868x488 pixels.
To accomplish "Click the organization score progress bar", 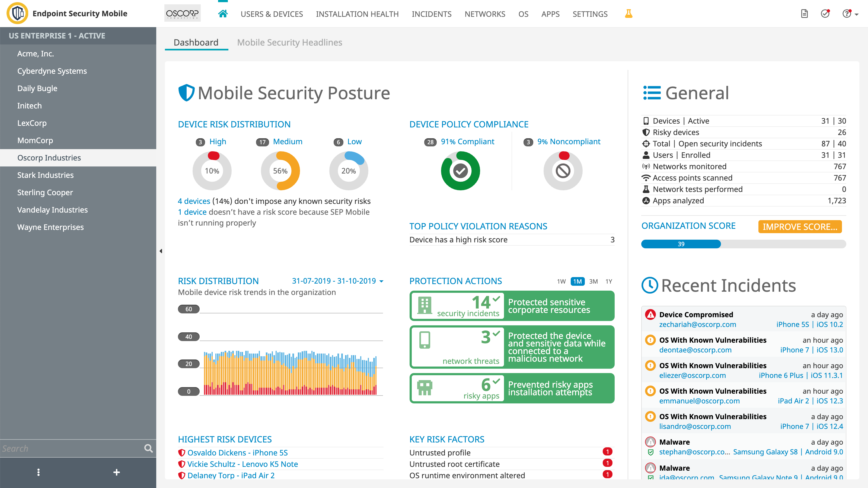I will point(743,244).
